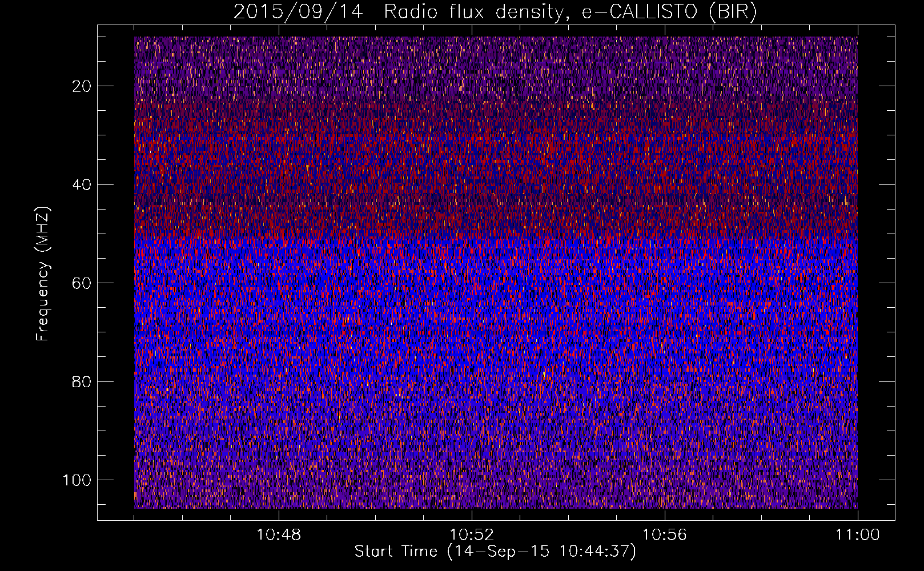This screenshot has width=924, height=571.
Task: Click the 80 MHz frequency tick label
Action: point(82,381)
